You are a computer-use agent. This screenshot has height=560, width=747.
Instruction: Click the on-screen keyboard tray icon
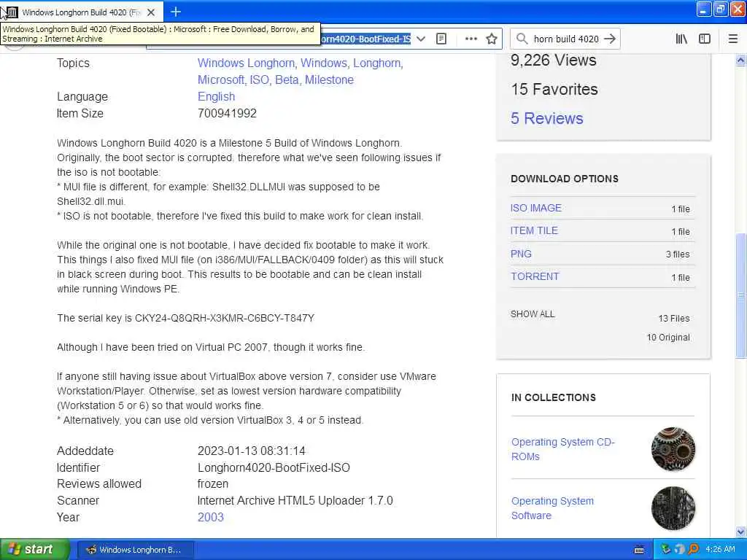point(639,550)
